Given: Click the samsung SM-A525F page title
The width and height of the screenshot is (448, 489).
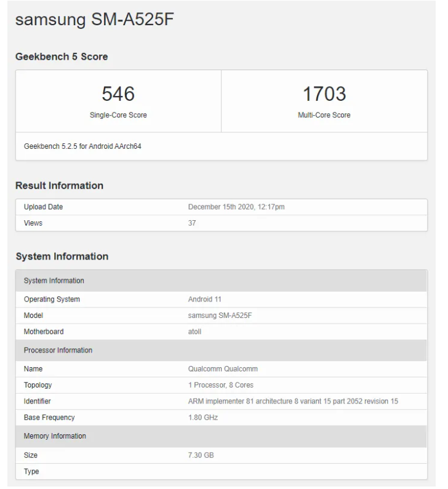Looking at the screenshot, I should click(95, 19).
